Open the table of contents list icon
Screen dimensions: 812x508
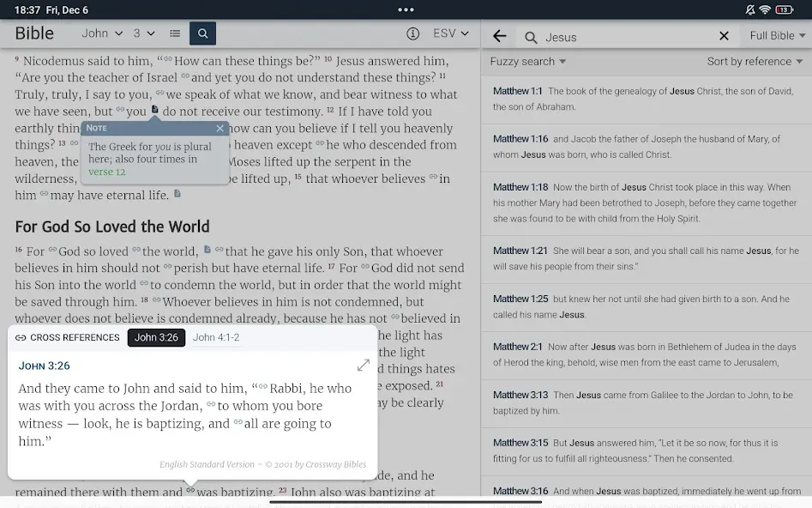point(175,33)
